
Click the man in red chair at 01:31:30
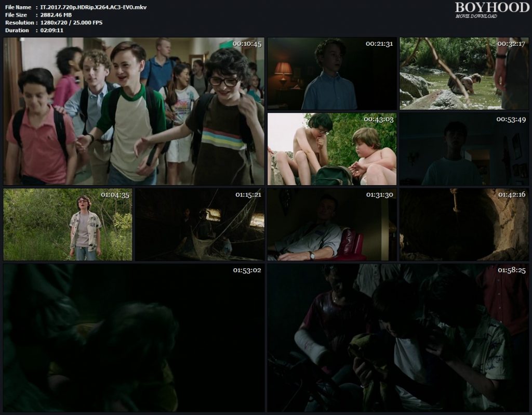[331, 224]
